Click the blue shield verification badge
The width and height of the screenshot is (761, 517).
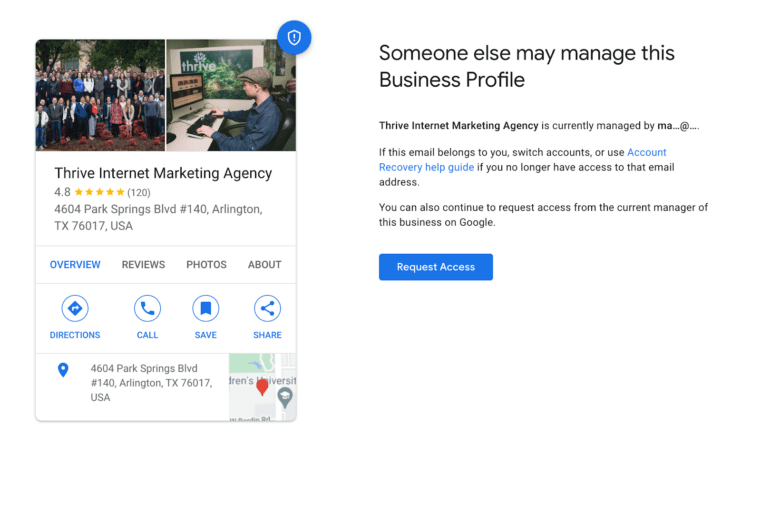click(x=294, y=38)
